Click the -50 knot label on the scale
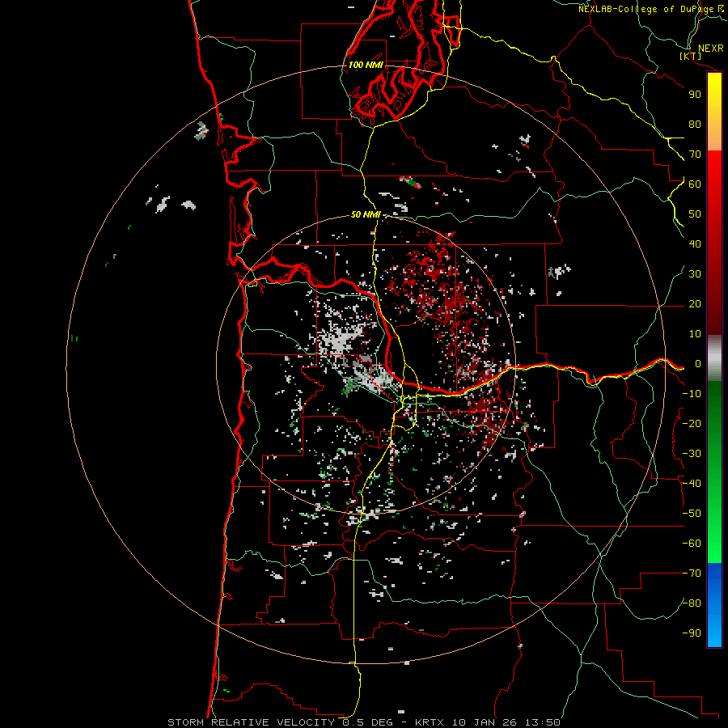Image resolution: width=728 pixels, height=728 pixels. pyautogui.click(x=692, y=514)
